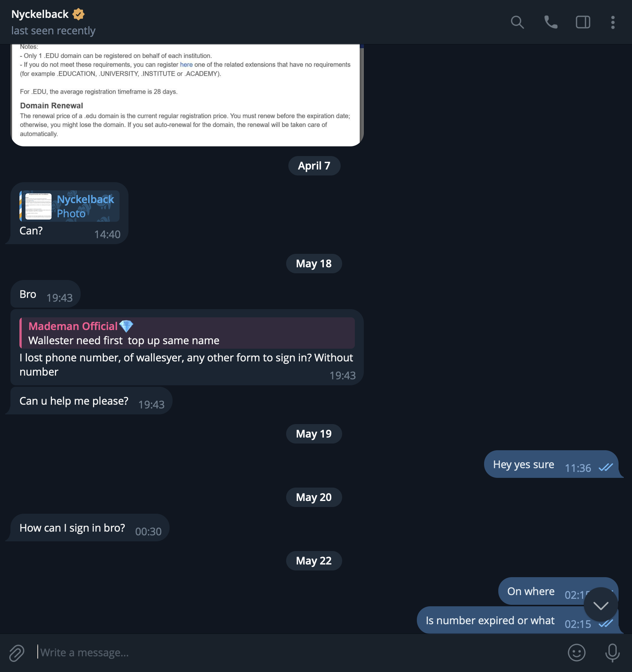Click the May 18 date badge

coord(314,264)
